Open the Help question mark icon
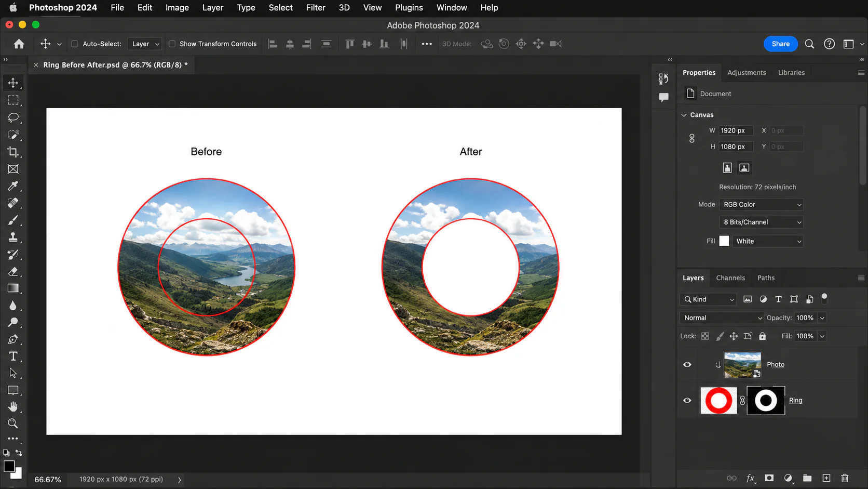This screenshot has height=489, width=868. (x=830, y=44)
